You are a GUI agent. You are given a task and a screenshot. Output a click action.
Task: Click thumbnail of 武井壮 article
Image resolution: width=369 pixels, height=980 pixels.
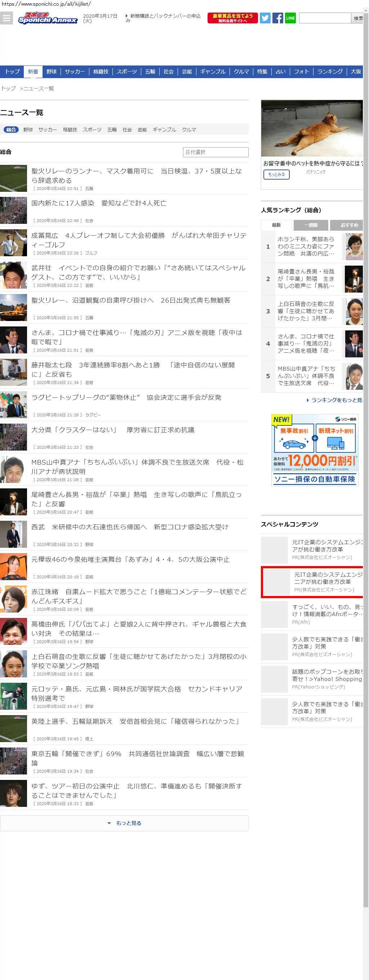point(13,275)
